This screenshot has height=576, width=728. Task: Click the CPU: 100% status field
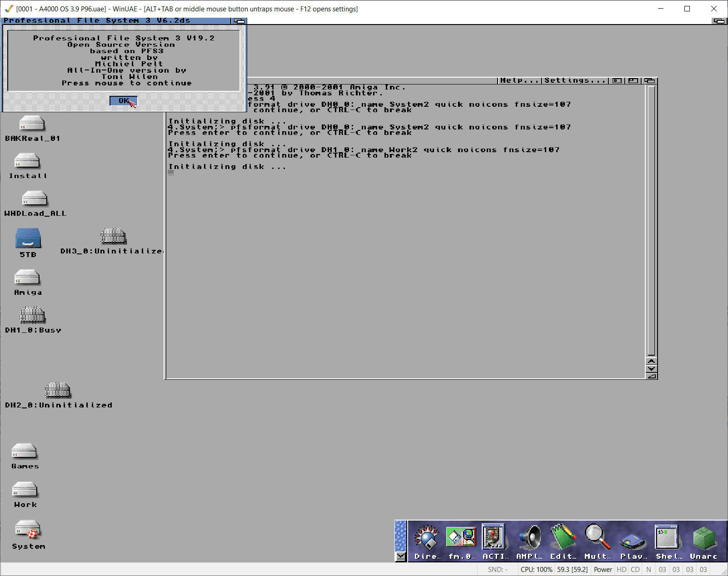[x=536, y=570]
